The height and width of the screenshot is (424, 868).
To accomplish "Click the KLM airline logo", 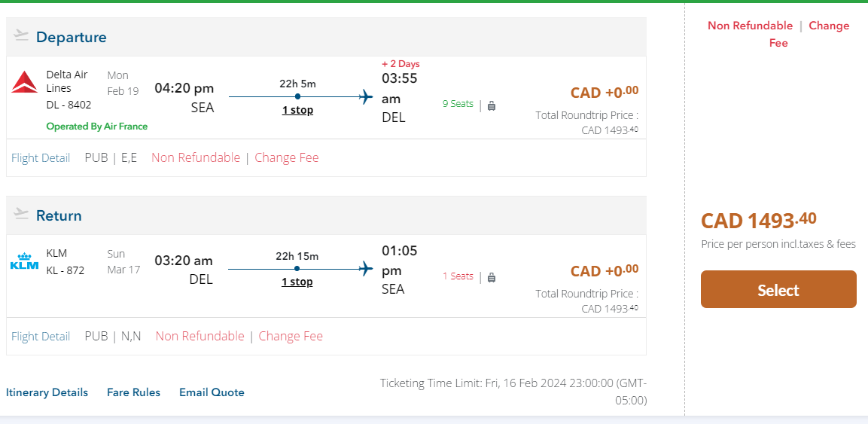I will (x=24, y=261).
